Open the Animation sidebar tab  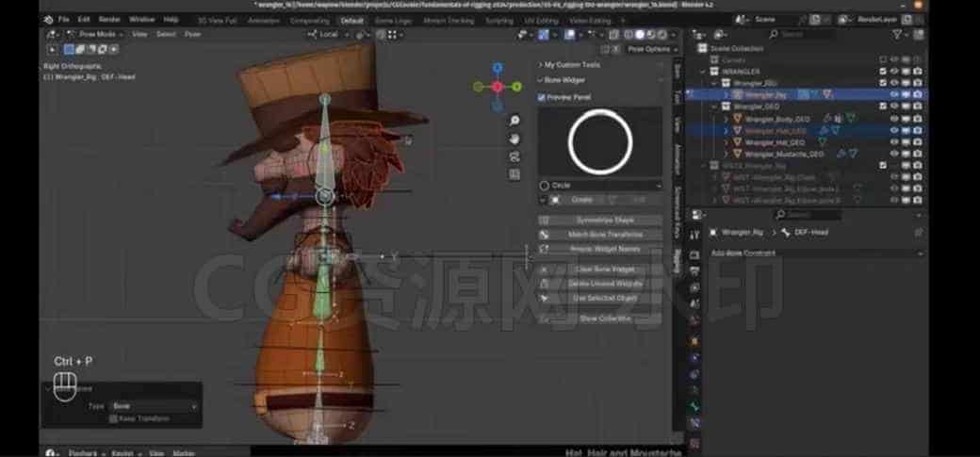coord(677,159)
